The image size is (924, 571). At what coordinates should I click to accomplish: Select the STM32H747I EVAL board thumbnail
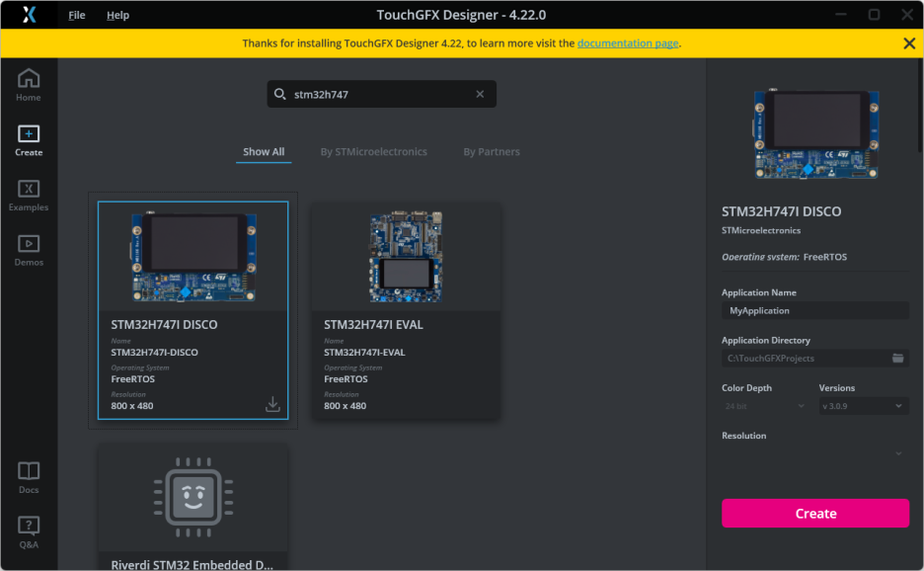[x=406, y=257]
